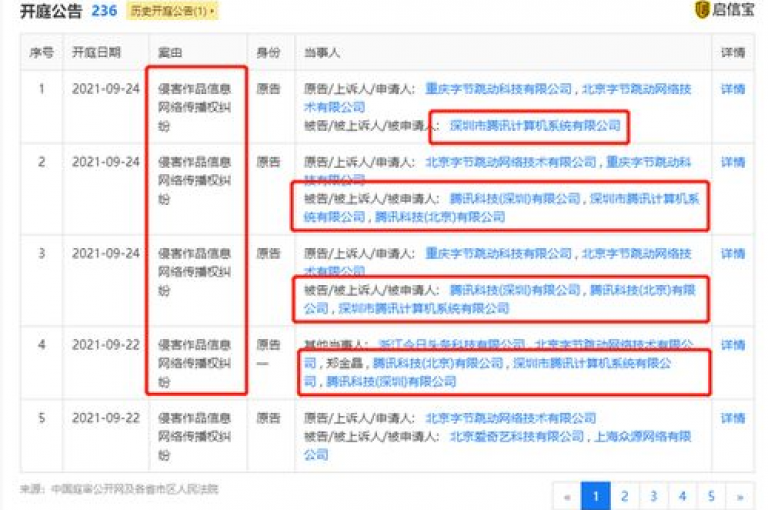Open 深圳市腾讯计算机系统有限公司 link in row 3

click(424, 309)
